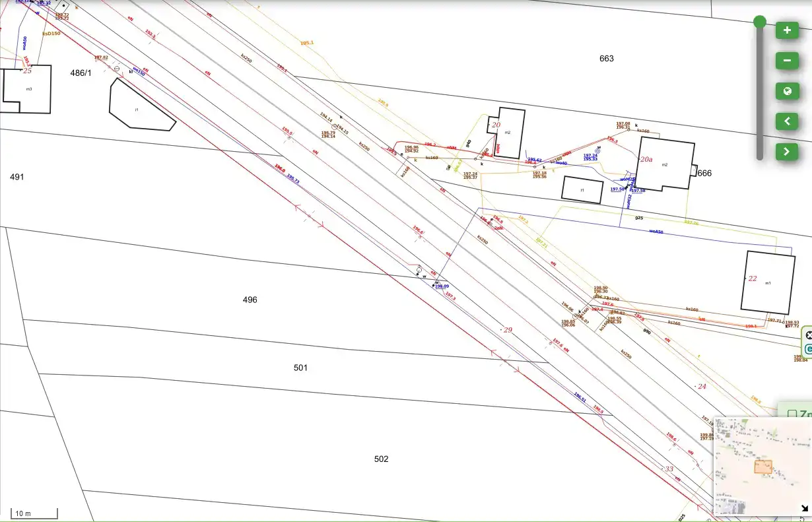Select parcel 501 on the map
Image resolution: width=812 pixels, height=522 pixels.
click(x=300, y=368)
